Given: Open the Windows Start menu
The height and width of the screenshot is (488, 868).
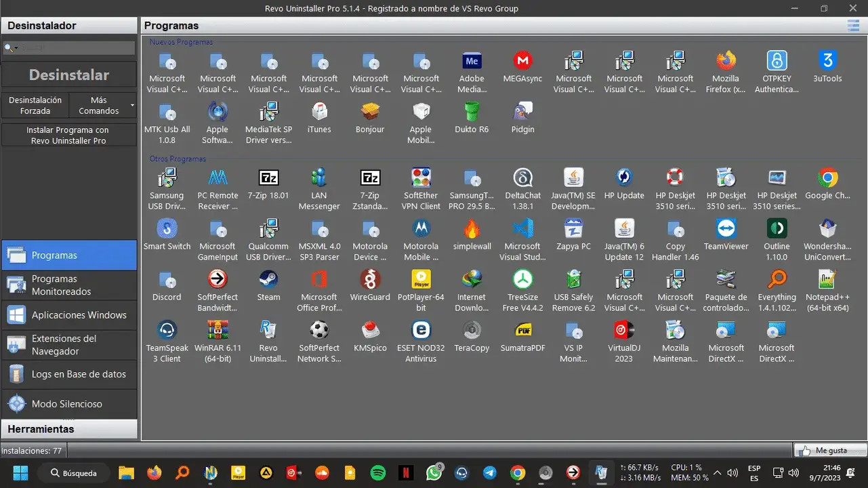Looking at the screenshot, I should [x=20, y=472].
